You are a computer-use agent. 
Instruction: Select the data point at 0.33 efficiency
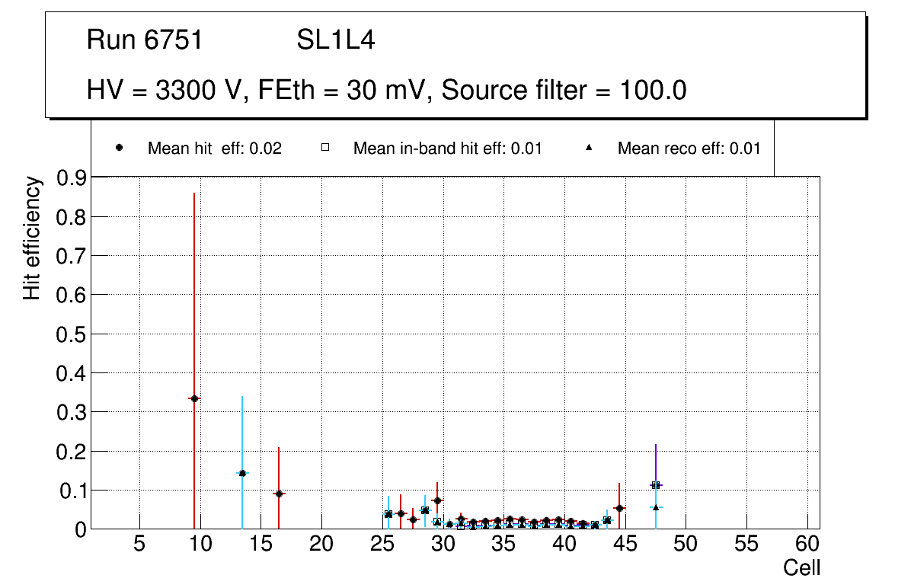194,398
